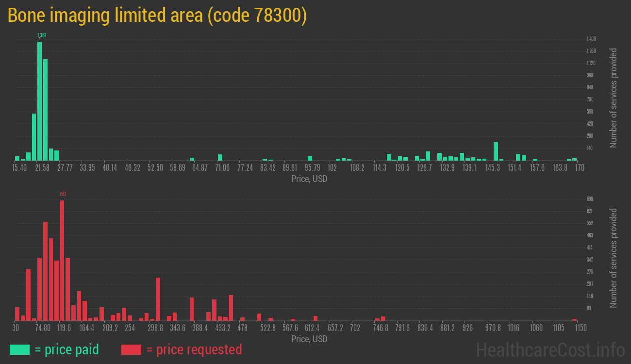Click the red bar near 388.4
Viewport: 631px width, 364px height.
coord(192,309)
